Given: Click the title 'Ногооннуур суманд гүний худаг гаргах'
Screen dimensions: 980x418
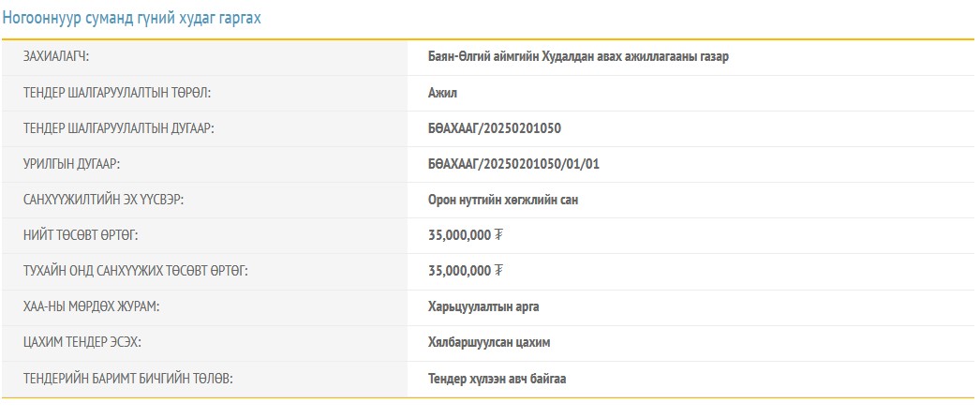Looking at the screenshot, I should [x=131, y=18].
